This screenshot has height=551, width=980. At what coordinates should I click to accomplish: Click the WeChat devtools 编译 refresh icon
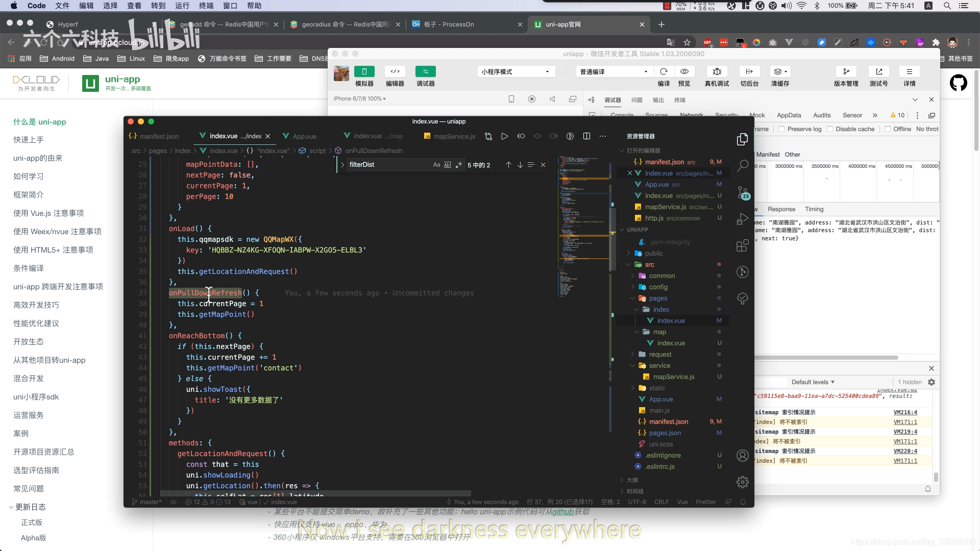pyautogui.click(x=664, y=71)
